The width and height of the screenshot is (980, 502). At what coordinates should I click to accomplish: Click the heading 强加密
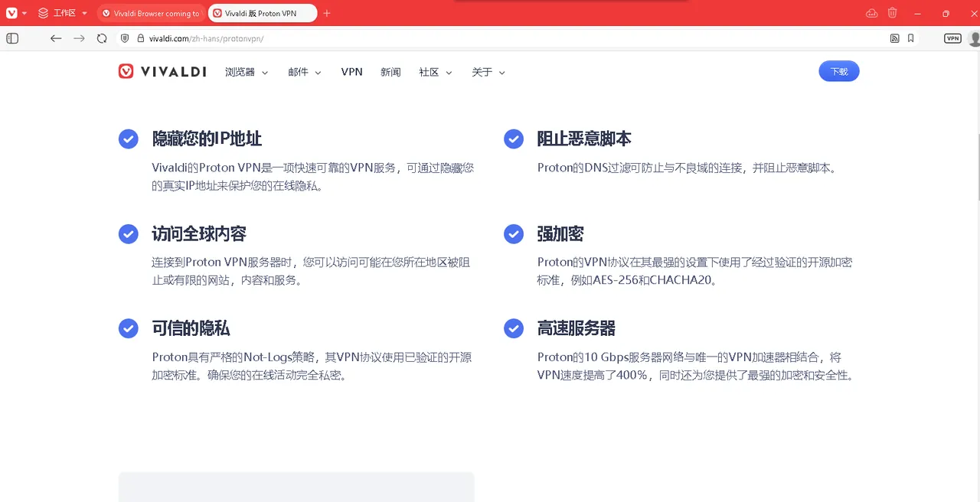[560, 233]
